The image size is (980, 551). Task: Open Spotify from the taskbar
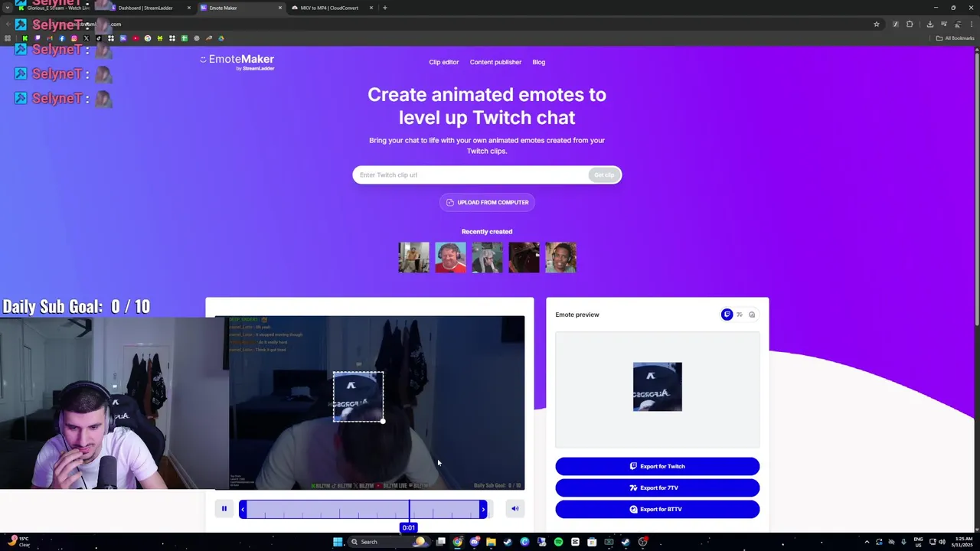coord(558,542)
